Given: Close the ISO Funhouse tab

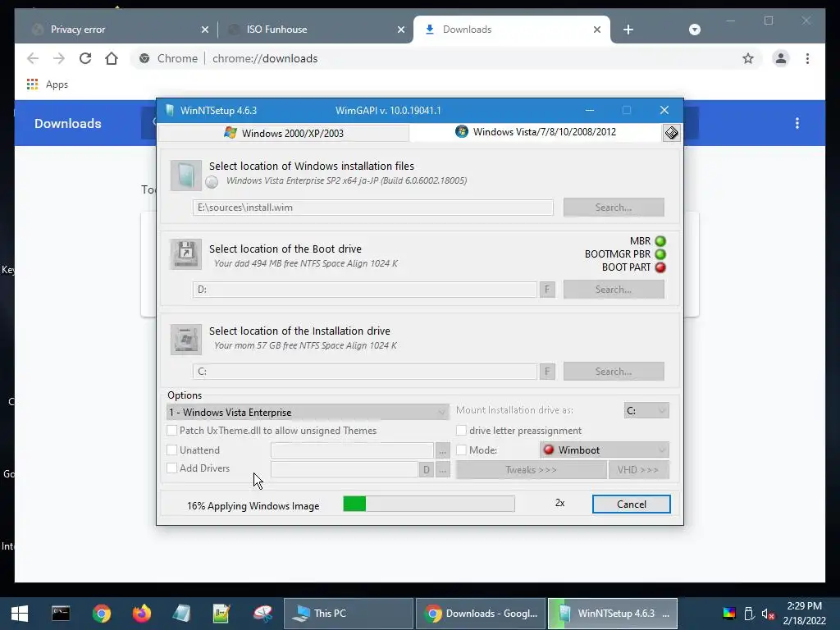Looking at the screenshot, I should pos(400,30).
